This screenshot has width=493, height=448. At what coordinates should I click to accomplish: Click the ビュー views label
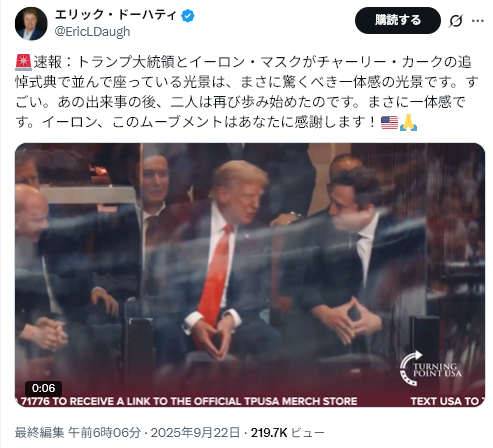pyautogui.click(x=307, y=433)
